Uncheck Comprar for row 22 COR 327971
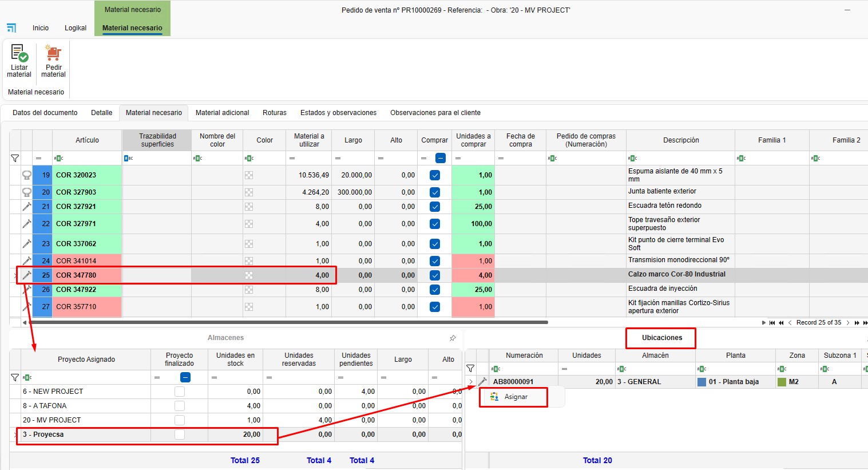This screenshot has height=470, width=868. [x=435, y=224]
